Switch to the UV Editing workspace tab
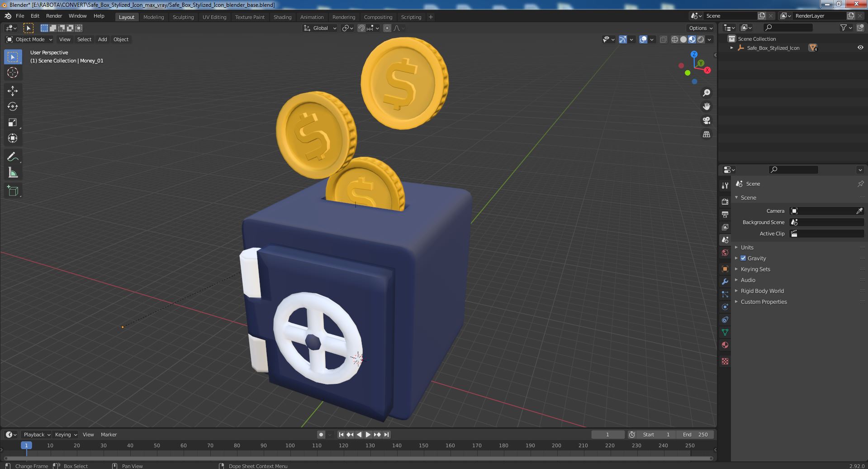 click(214, 17)
